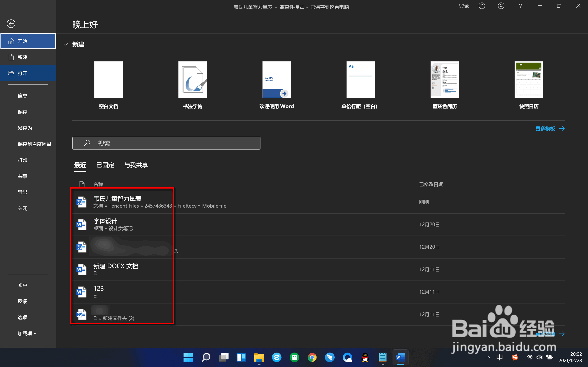
Task: Open Chrome from the taskbar
Action: coord(312,357)
